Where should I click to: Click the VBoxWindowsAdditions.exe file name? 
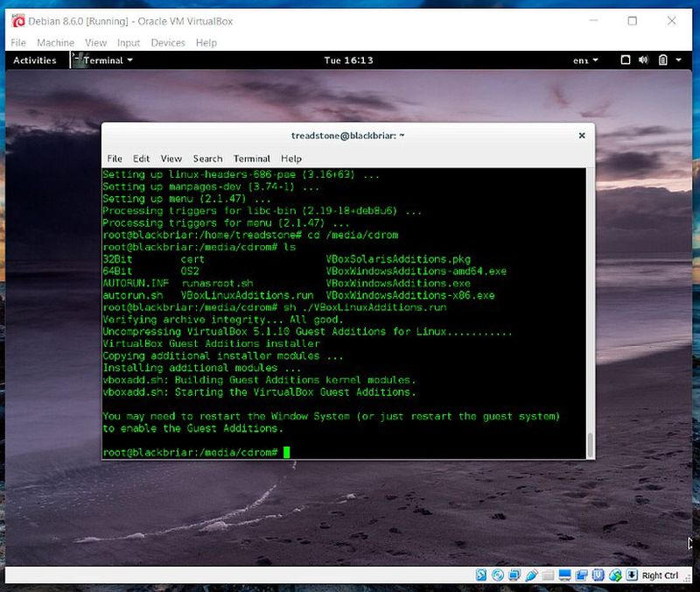coord(398,283)
